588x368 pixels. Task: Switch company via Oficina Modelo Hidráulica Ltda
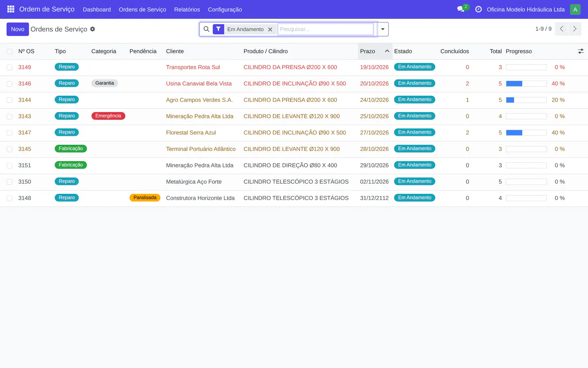tap(526, 9)
